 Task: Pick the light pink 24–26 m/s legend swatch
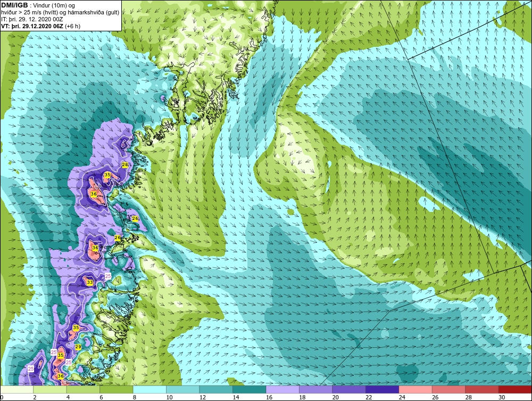pyautogui.click(x=415, y=389)
